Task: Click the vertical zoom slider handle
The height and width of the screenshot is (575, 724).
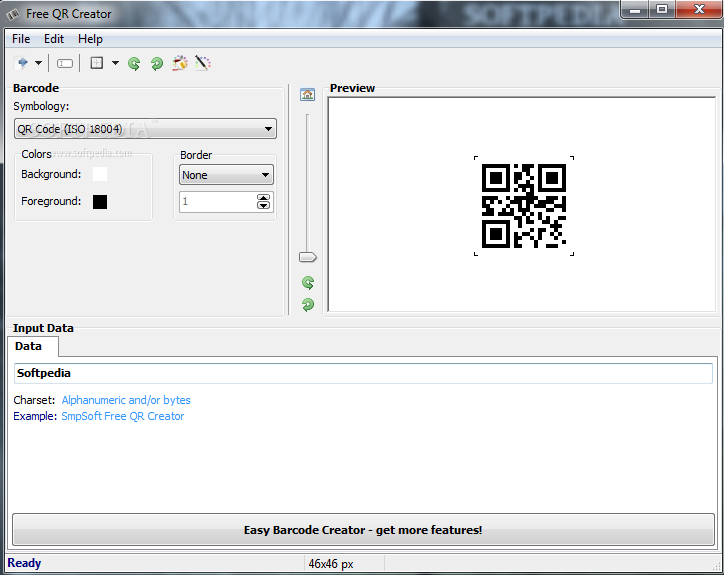Action: (x=308, y=257)
